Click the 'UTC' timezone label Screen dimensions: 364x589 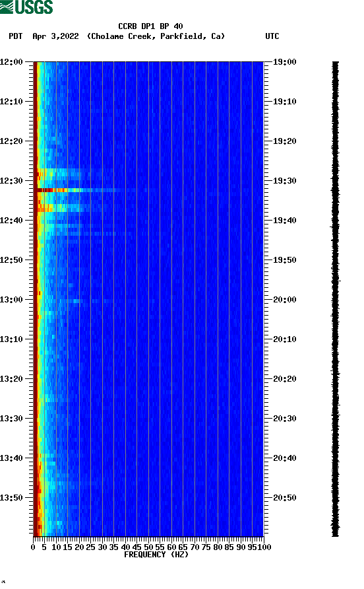pos(272,36)
